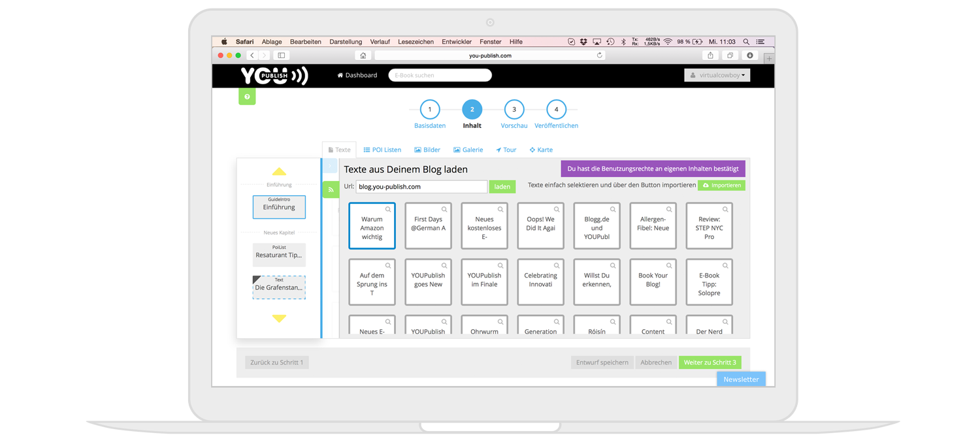Screen dimensions: 980x448
Task: Select the Text Die Grafenstan... item
Action: coord(279,287)
